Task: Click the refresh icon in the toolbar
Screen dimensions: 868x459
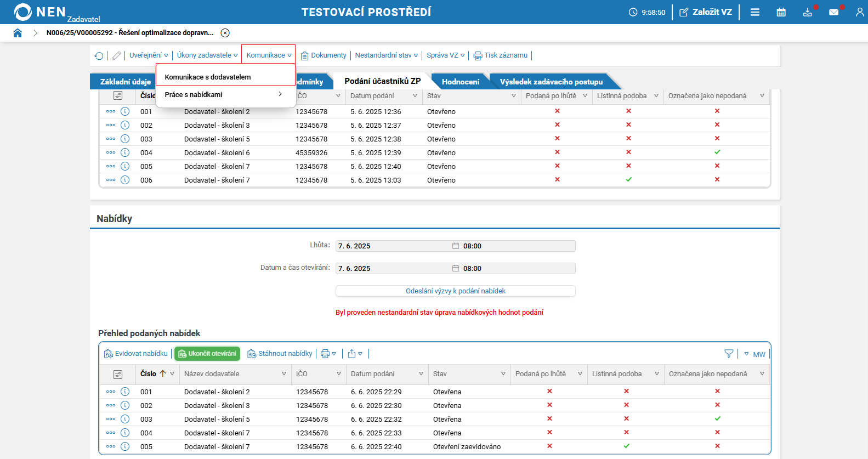Action: point(99,55)
